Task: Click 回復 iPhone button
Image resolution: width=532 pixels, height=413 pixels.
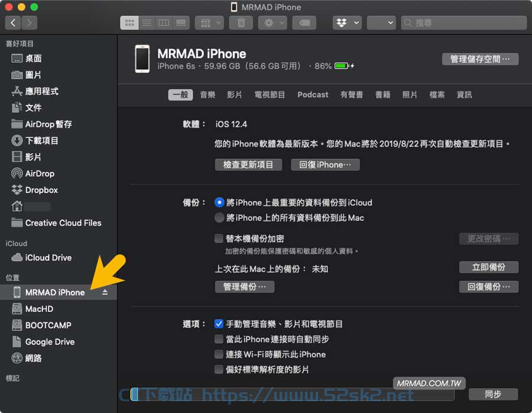Action: (325, 165)
